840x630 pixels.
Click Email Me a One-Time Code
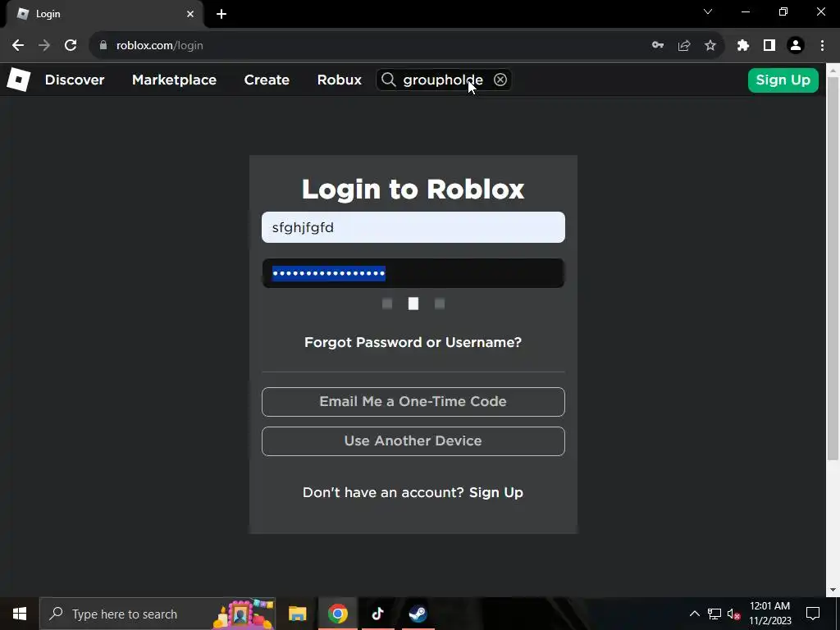coord(413,402)
